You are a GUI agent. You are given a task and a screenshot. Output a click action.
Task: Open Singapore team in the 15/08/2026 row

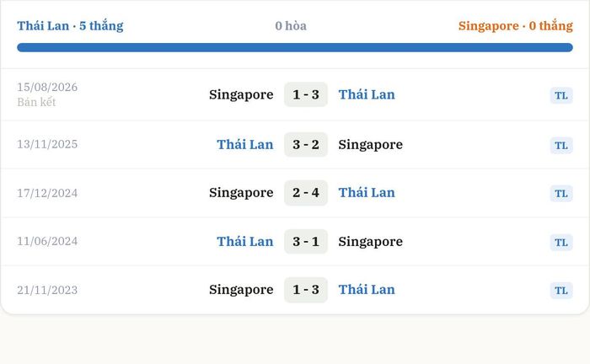click(x=241, y=94)
